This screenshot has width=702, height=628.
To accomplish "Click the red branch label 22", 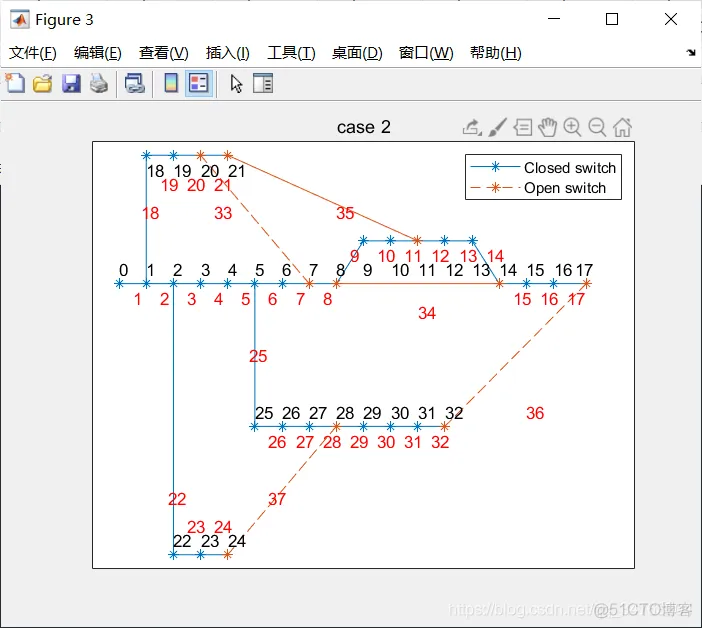I will [177, 499].
